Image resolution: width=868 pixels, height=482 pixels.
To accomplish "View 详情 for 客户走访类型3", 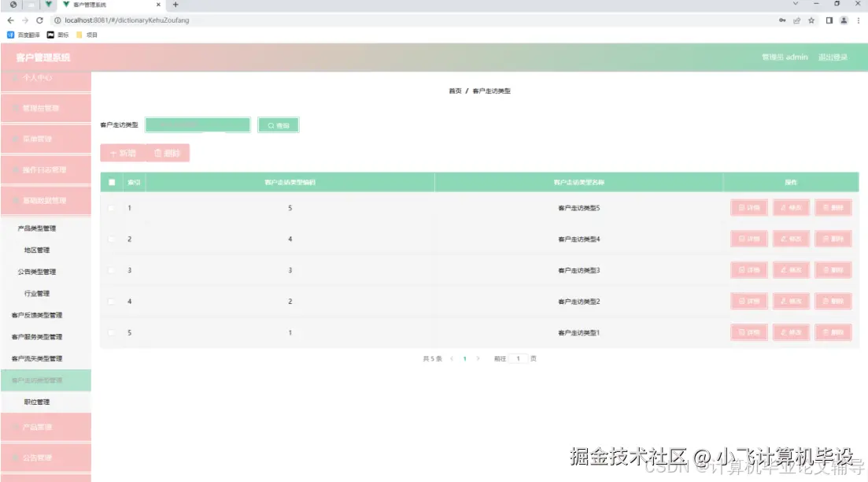I will pos(749,270).
